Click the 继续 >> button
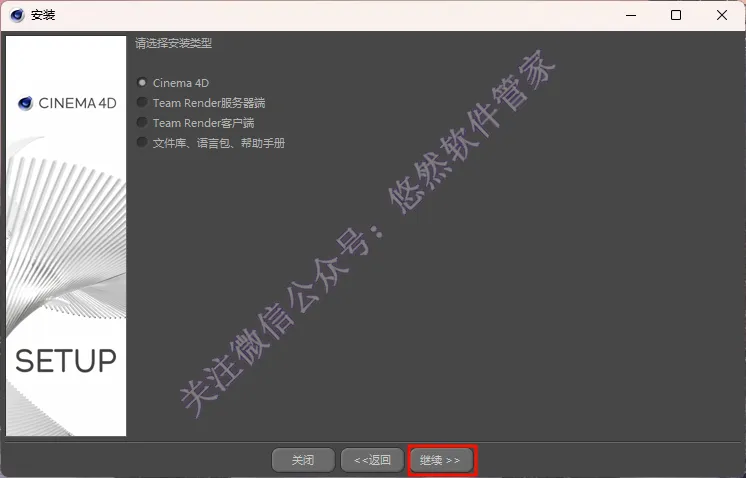Image resolution: width=746 pixels, height=478 pixels. tap(441, 460)
